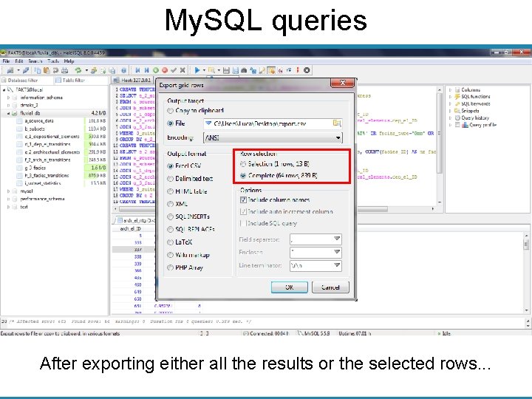Expand the Columns helper node
532x399 pixels.
(x=450, y=90)
